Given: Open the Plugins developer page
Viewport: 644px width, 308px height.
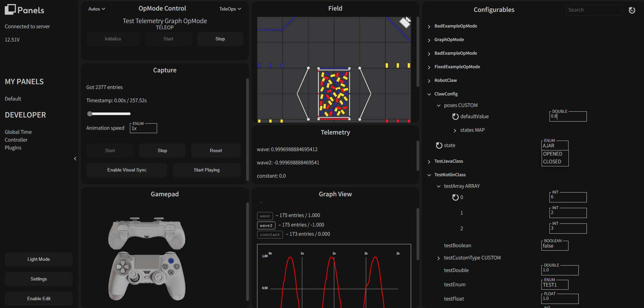Looking at the screenshot, I should tap(13, 148).
